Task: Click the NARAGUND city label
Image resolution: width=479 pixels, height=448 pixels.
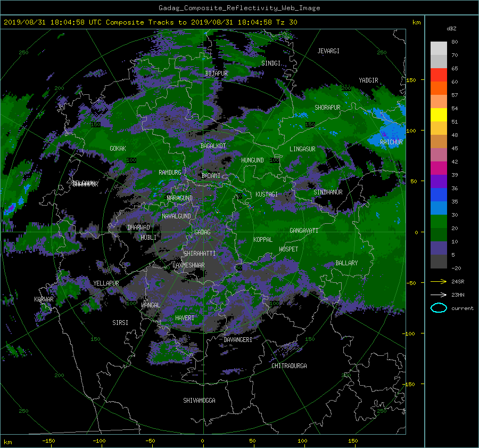Action: coord(180,198)
